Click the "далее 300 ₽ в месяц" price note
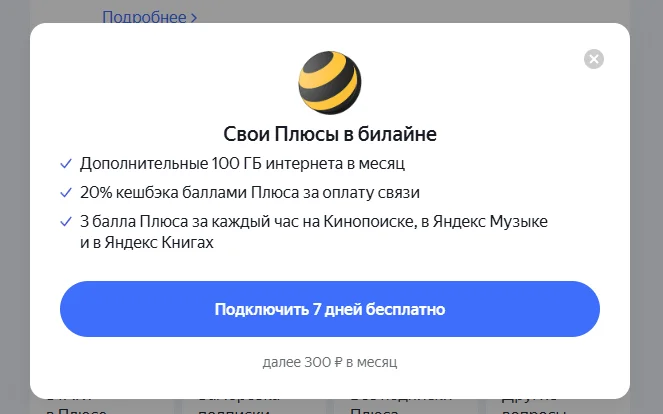This screenshot has height=414, width=663. [330, 362]
